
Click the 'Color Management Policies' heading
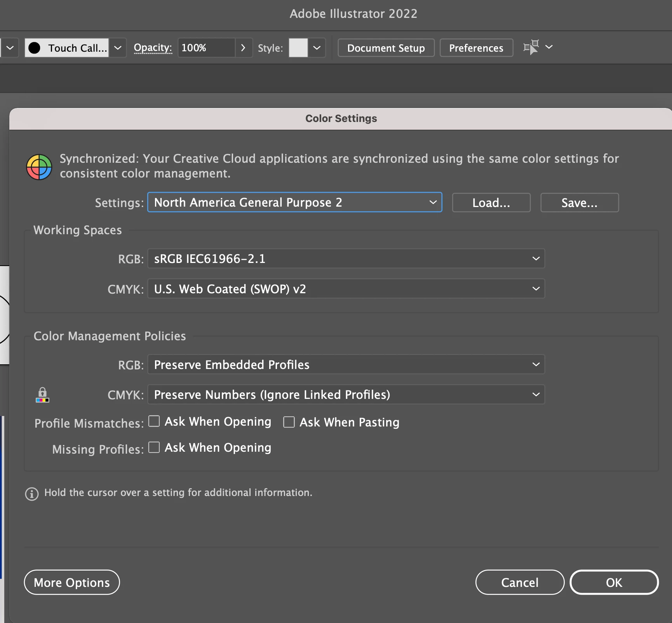[110, 336]
